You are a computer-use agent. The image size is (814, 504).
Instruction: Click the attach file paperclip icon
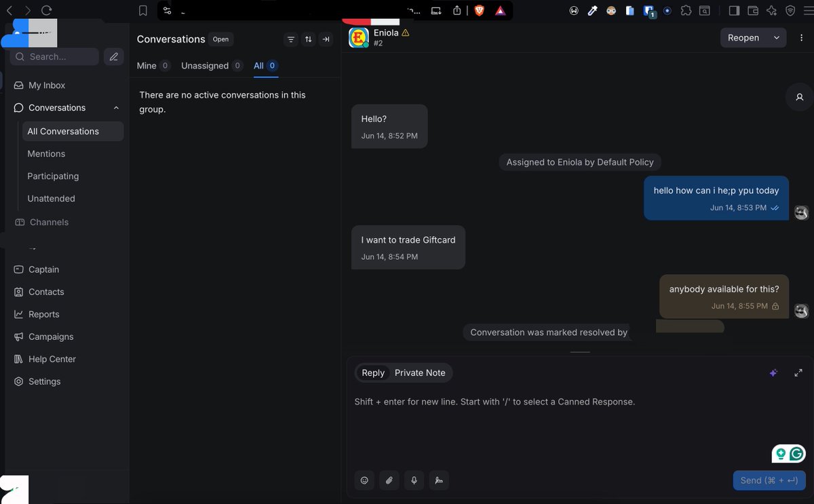click(389, 480)
